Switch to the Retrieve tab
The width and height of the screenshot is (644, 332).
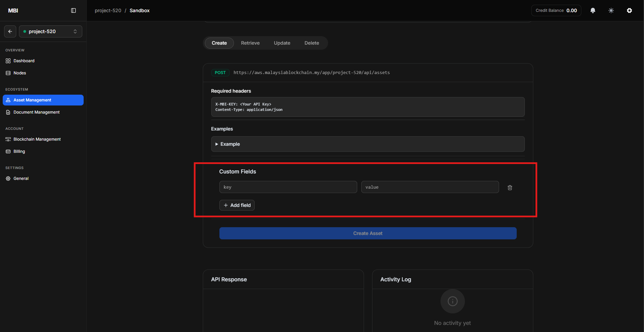pyautogui.click(x=250, y=43)
